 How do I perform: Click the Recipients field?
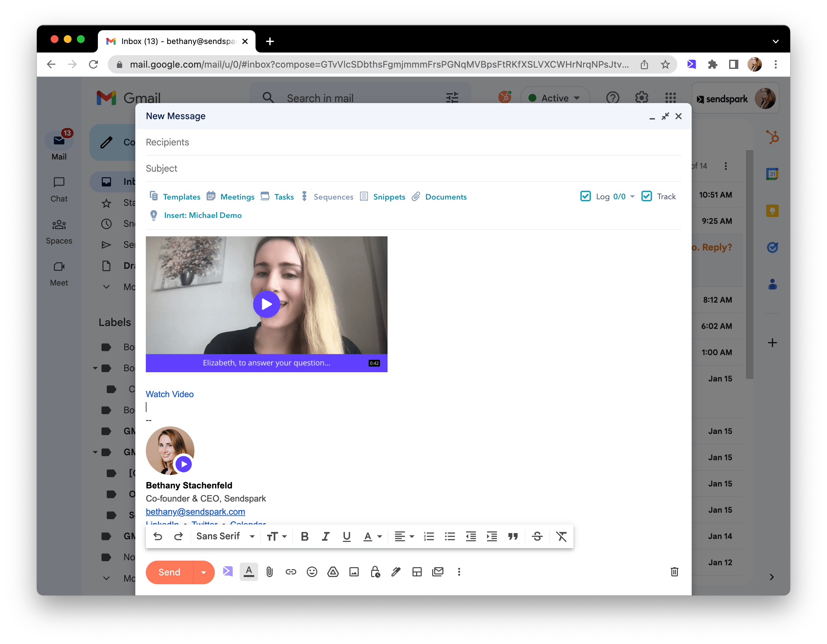(x=413, y=142)
